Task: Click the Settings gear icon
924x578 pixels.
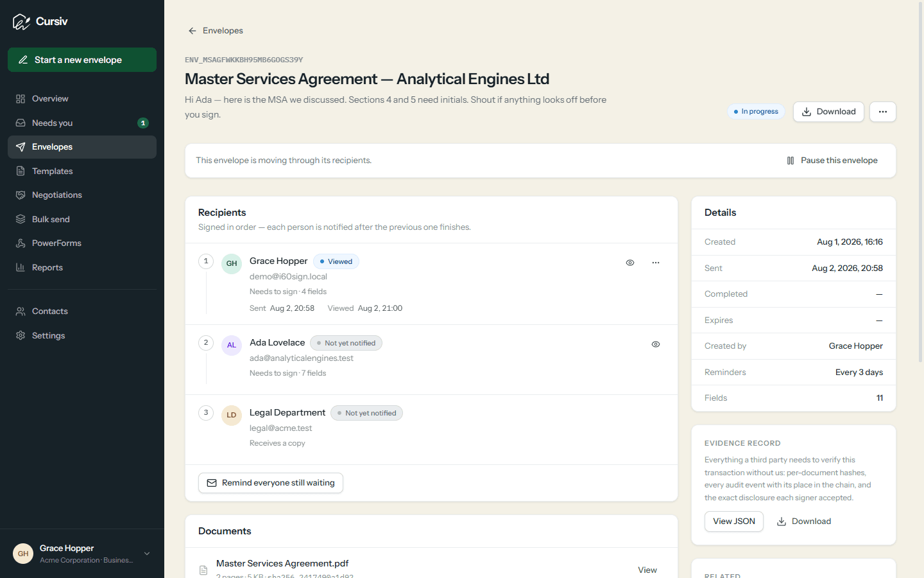Action: 21,335
